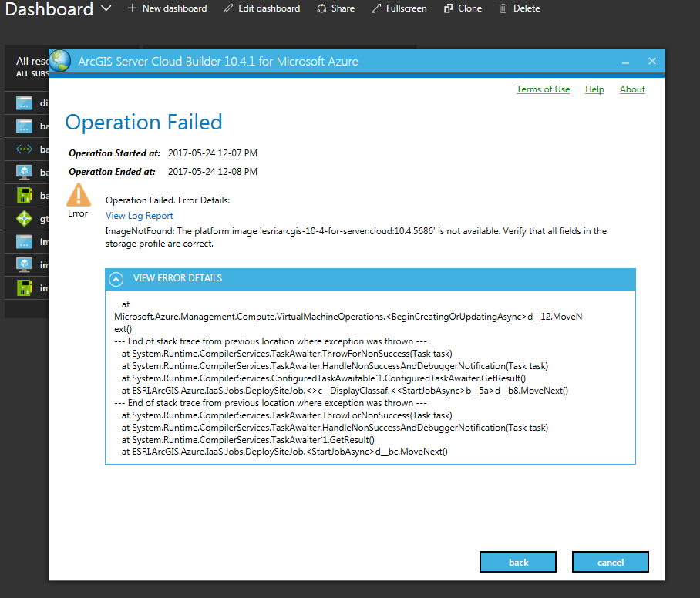The width and height of the screenshot is (700, 598).
Task: Open the View Log Report link
Action: [140, 216]
